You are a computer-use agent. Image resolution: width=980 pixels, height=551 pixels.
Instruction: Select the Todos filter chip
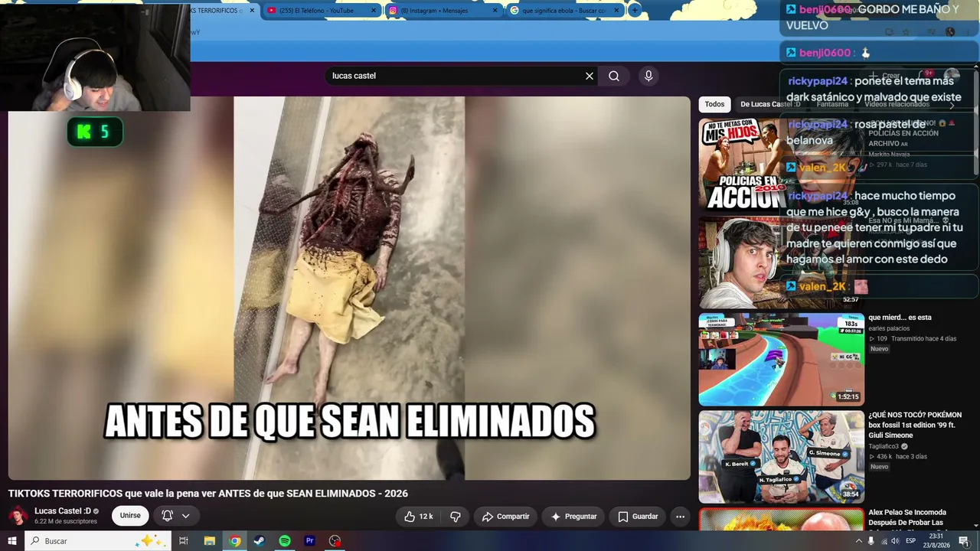pos(714,104)
